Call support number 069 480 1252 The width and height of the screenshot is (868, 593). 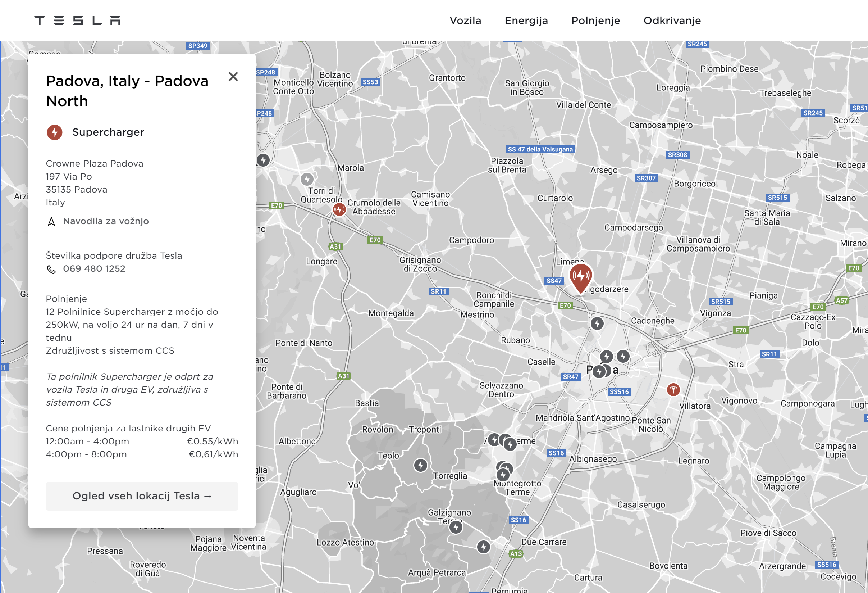pyautogui.click(x=94, y=269)
